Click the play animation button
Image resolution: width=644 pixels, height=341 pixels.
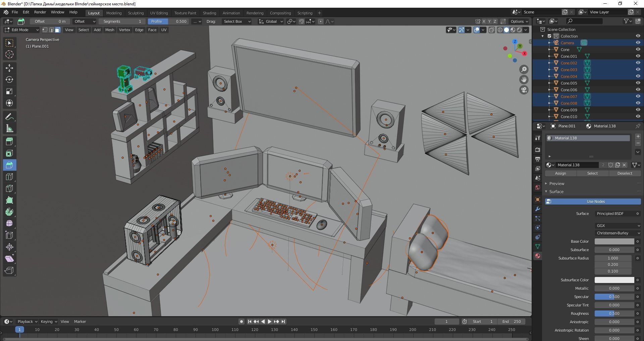click(x=269, y=322)
